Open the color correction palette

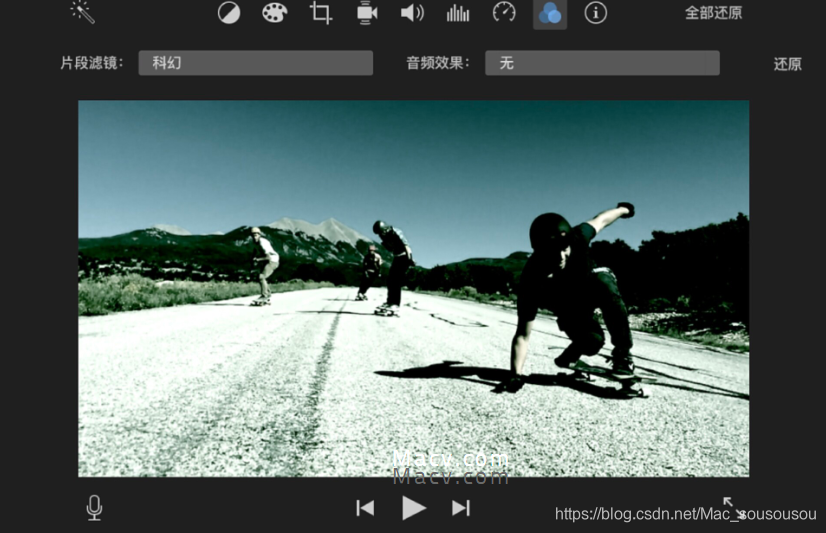tap(274, 13)
